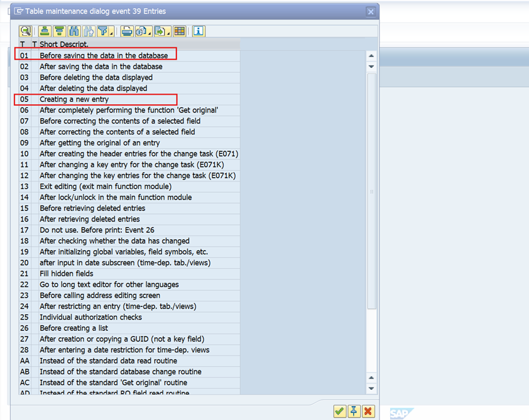Print the list using printer icon
The height and width of the screenshot is (420, 529).
pos(127,31)
